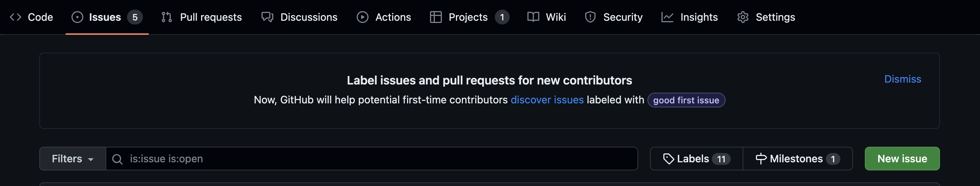Click the Insights graph icon

[x=667, y=17]
